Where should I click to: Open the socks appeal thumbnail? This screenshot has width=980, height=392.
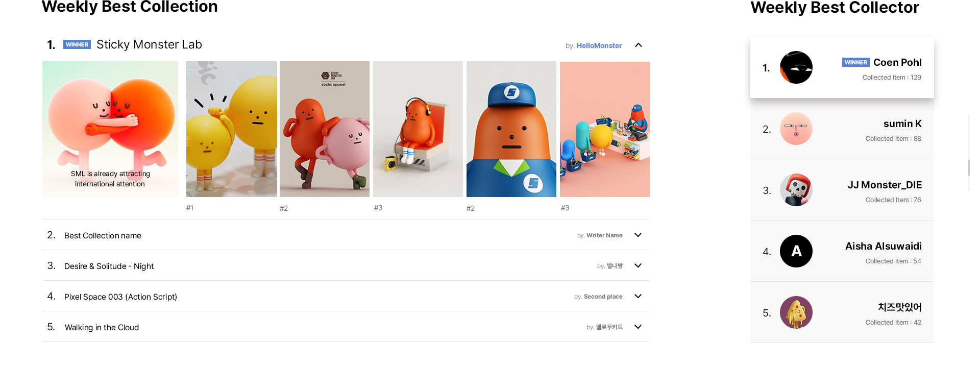(325, 129)
